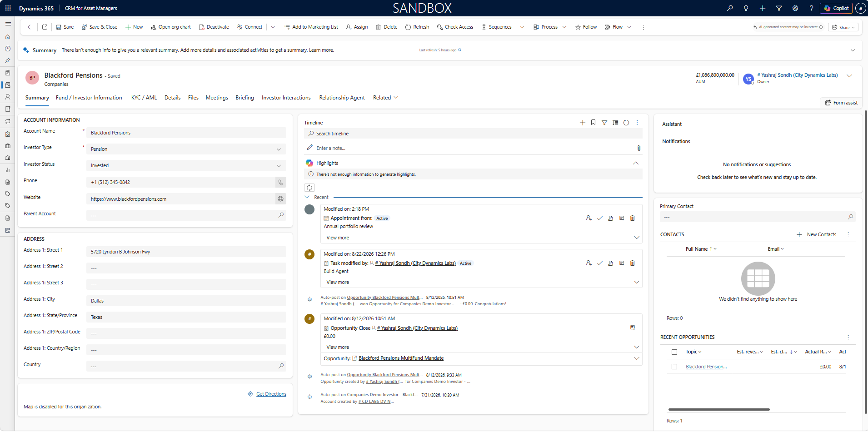The width and height of the screenshot is (868, 432).
Task: Open the Relationship Agent tab
Action: (342, 98)
